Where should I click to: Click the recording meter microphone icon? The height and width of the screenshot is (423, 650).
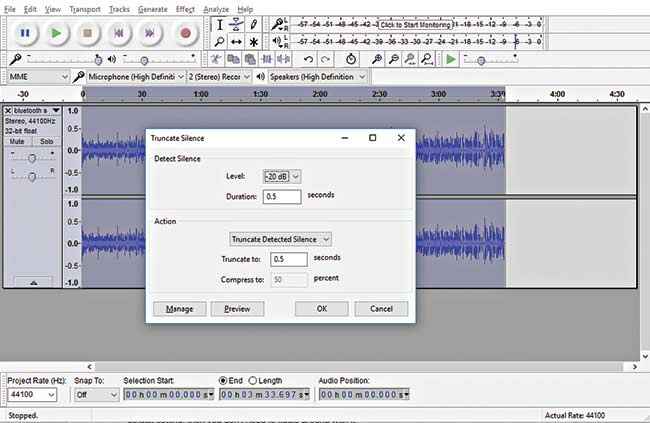[x=277, y=24]
